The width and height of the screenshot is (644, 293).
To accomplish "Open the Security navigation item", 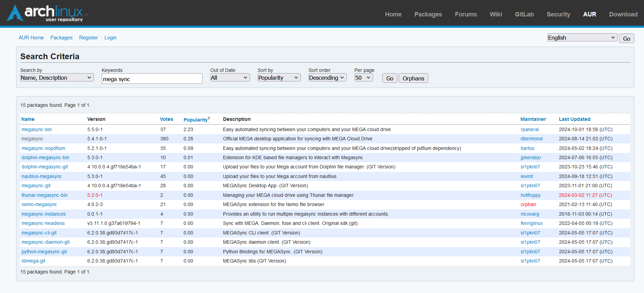I will coord(558,14).
